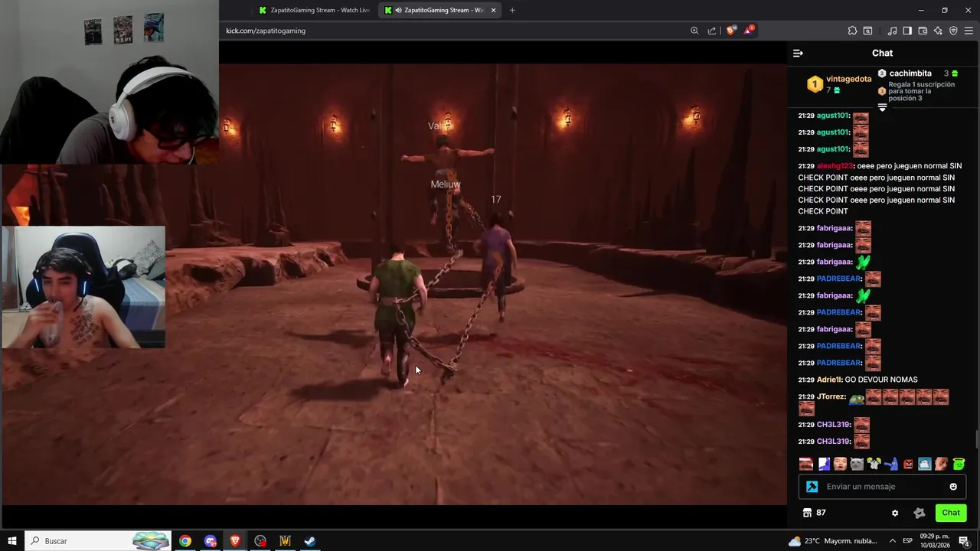Send message with green Chat button
The width and height of the screenshot is (980, 551).
[951, 513]
